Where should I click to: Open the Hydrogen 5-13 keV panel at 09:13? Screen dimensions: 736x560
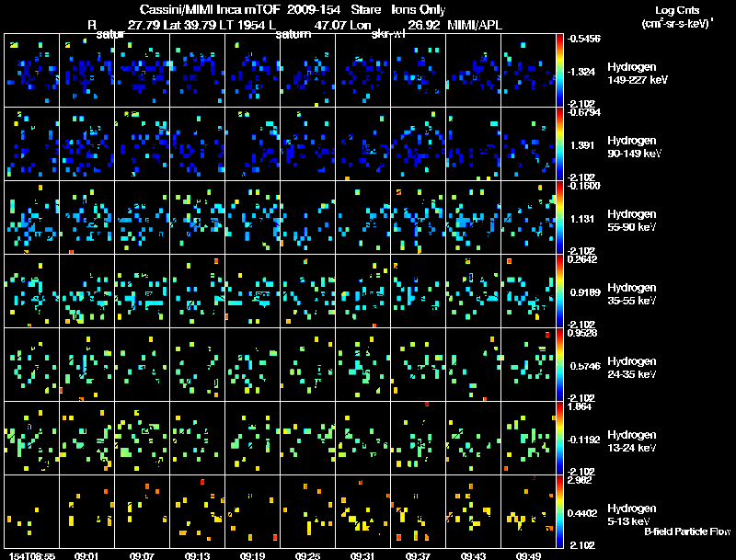coord(197,511)
